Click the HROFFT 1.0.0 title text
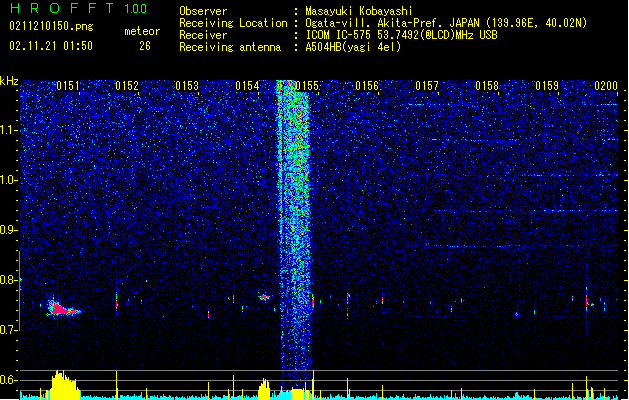Image resolution: width=629 pixels, height=400 pixels. (78, 8)
